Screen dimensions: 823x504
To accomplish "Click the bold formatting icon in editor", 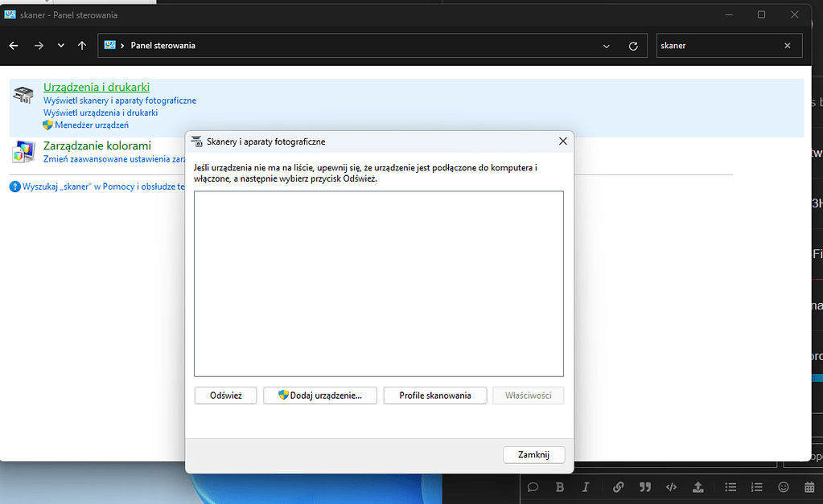I will [x=560, y=487].
